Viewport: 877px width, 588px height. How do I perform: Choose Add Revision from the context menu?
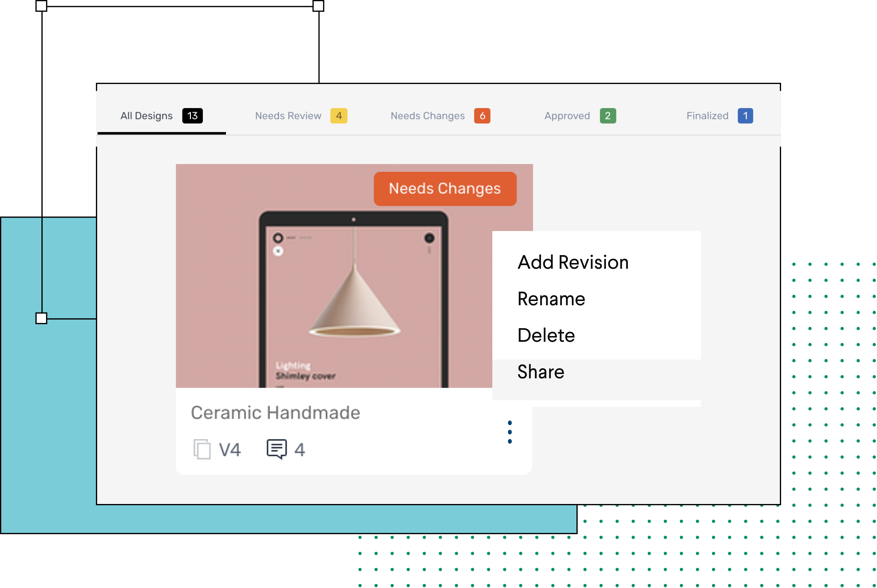coord(572,262)
